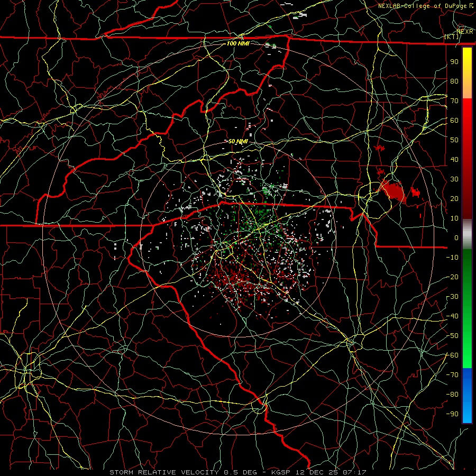Click the -90 value on the velocity scale
This screenshot has width=476, height=476.
point(452,414)
